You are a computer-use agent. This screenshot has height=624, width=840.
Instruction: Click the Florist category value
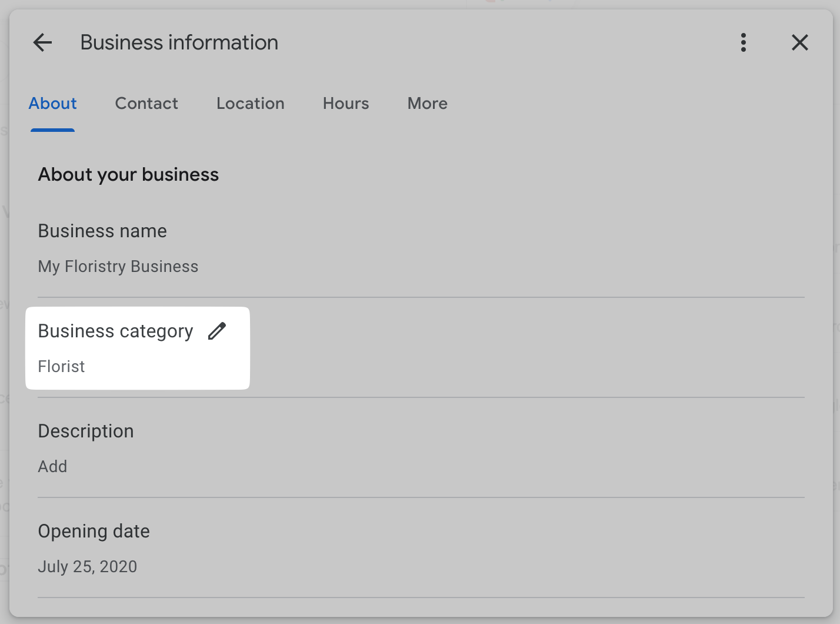click(61, 366)
